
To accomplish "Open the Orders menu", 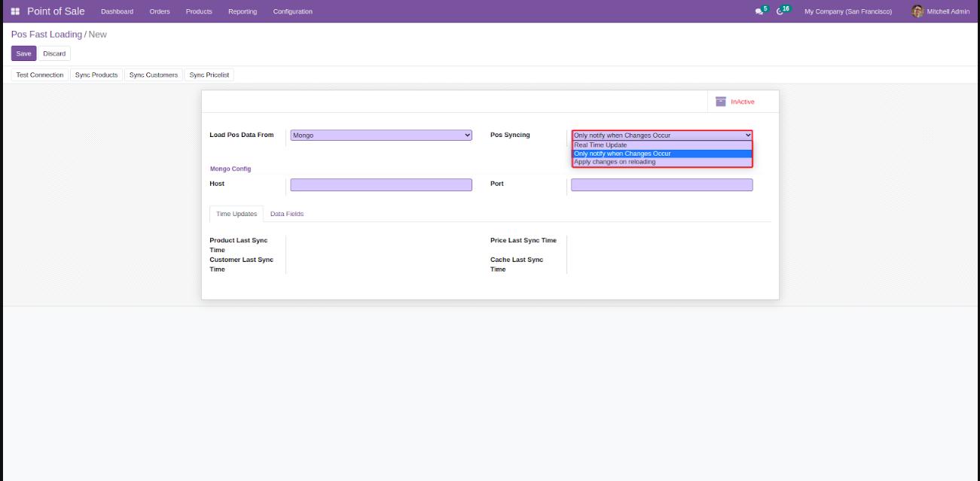I will pos(160,11).
